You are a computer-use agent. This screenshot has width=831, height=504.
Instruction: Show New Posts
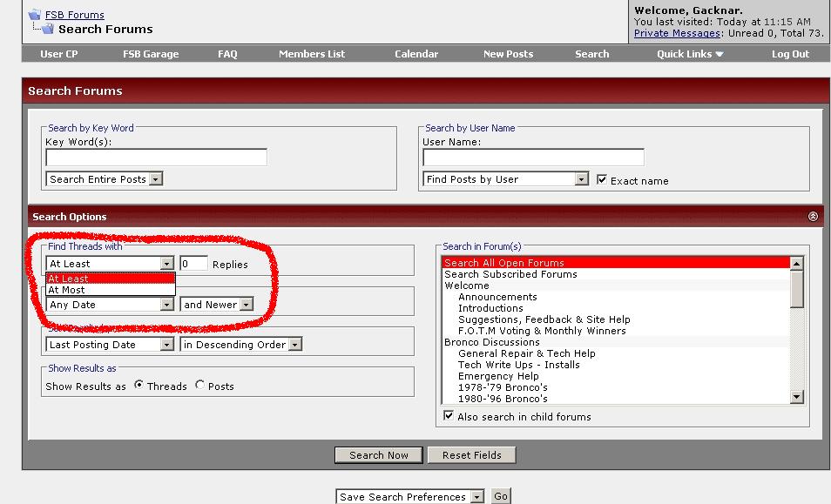508,54
